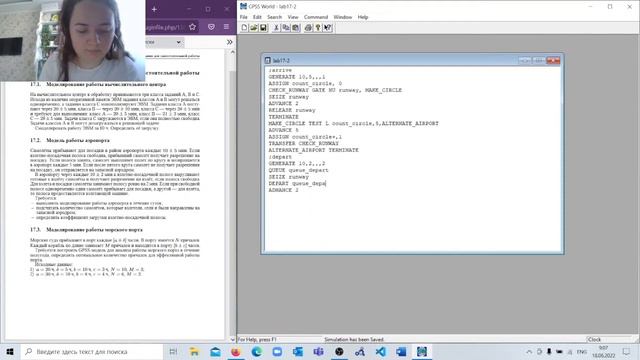This screenshot has height=360, width=640.
Task: Click the 'TRANSFER CHECK_RUNWAY' code line
Action: point(303,144)
